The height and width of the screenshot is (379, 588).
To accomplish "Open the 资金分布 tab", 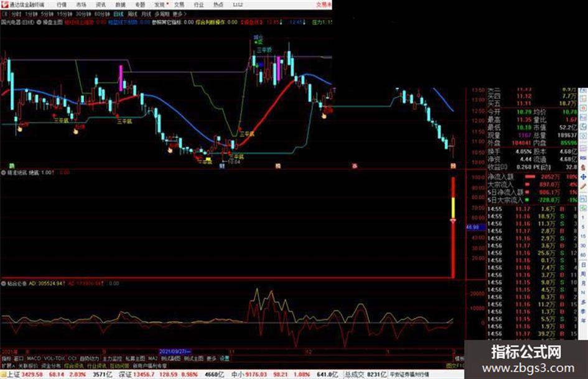I will (x=51, y=365).
